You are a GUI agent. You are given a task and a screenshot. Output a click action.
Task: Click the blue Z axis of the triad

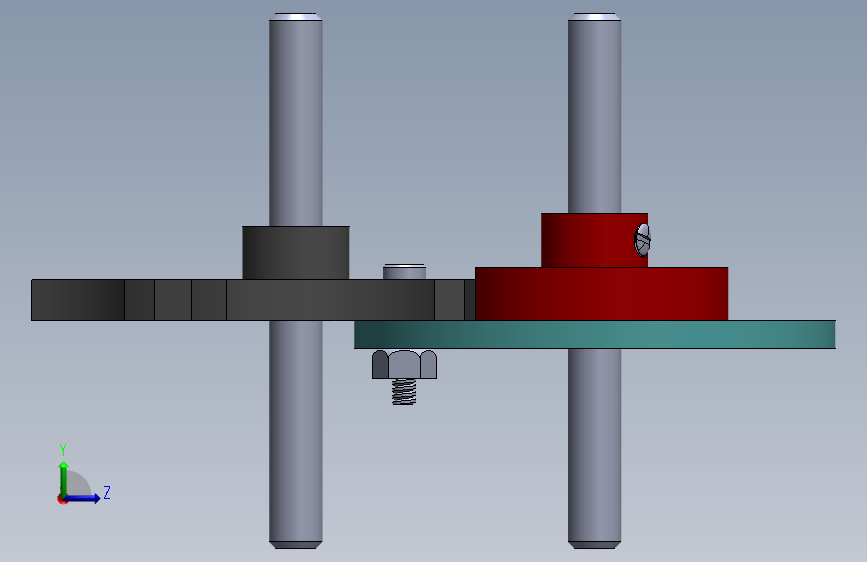point(83,498)
